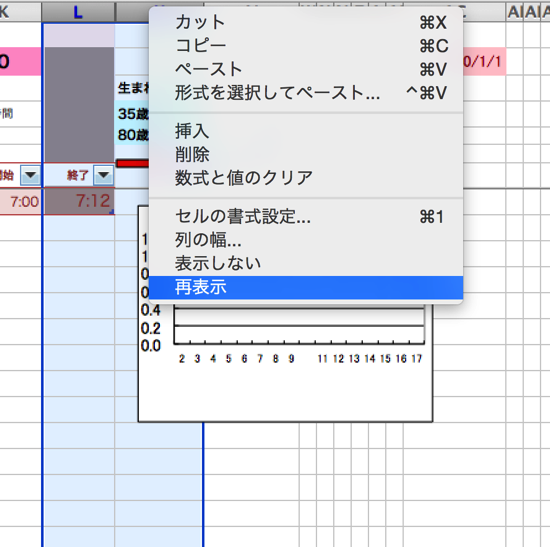Click chart axis label 0.0
Image resolution: width=550 pixels, height=547 pixels.
(x=150, y=346)
